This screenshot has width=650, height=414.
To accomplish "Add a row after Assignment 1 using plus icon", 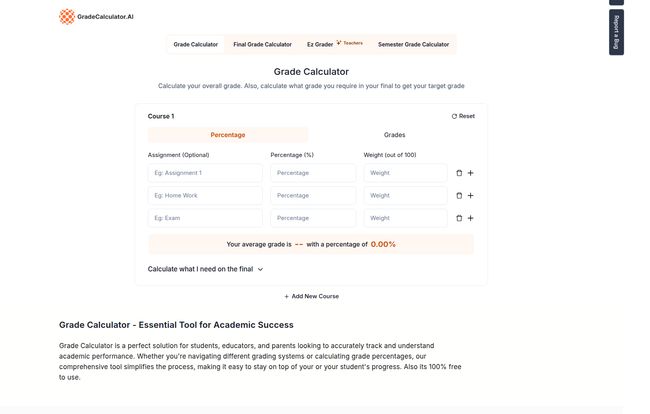I will (471, 173).
